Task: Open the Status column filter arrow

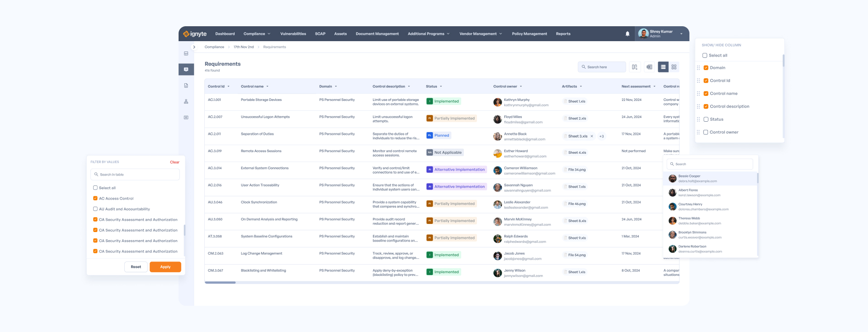Action: tap(441, 86)
